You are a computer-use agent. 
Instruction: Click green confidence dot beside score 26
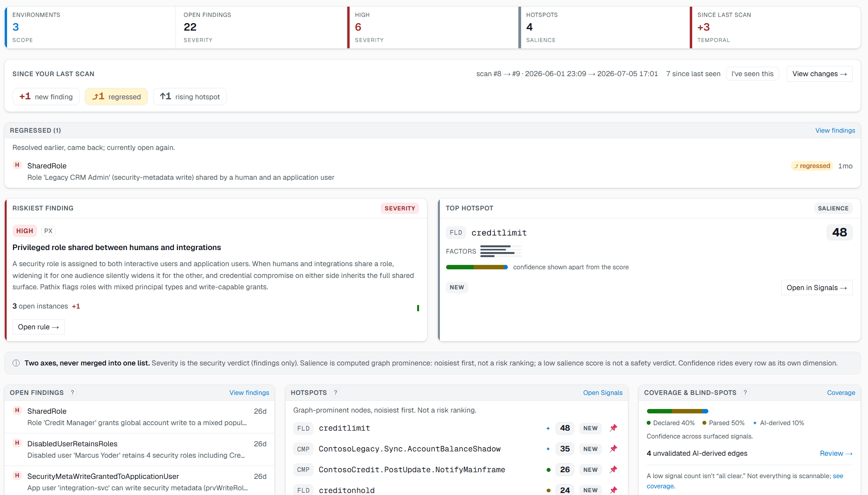pyautogui.click(x=548, y=470)
